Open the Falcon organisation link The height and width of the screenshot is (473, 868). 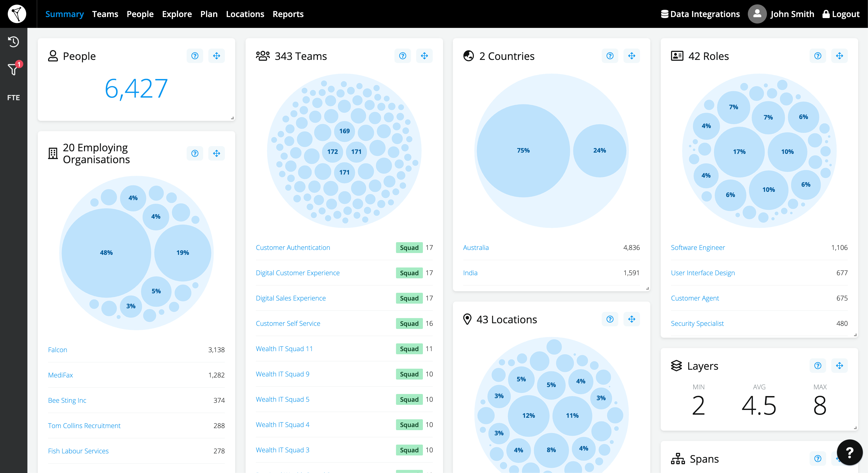coord(57,349)
